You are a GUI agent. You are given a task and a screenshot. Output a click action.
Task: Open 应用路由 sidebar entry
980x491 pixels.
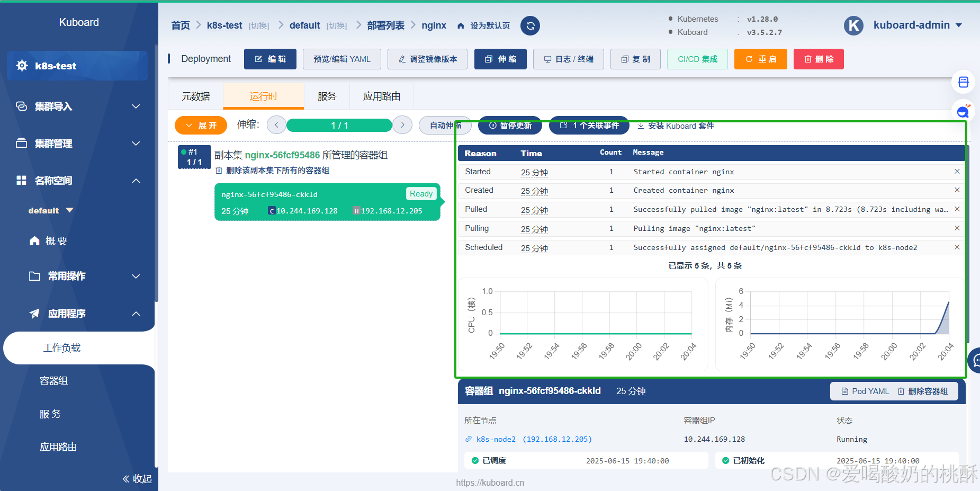coord(58,447)
